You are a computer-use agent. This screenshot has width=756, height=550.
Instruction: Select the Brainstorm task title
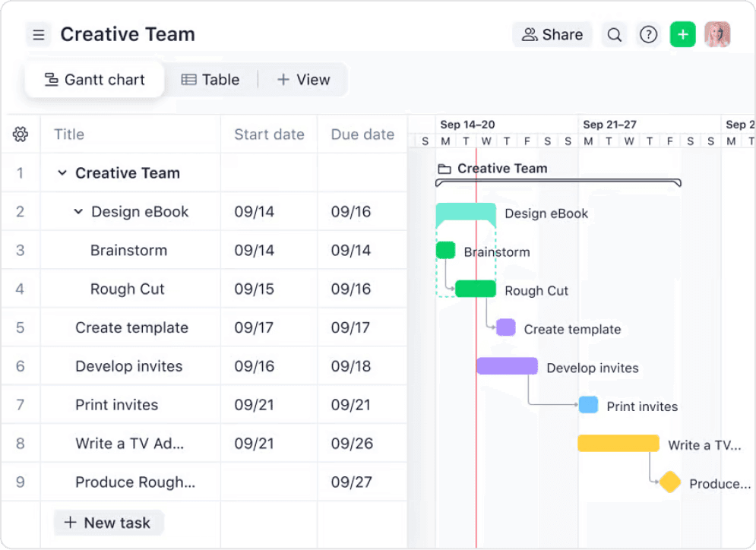tap(128, 250)
